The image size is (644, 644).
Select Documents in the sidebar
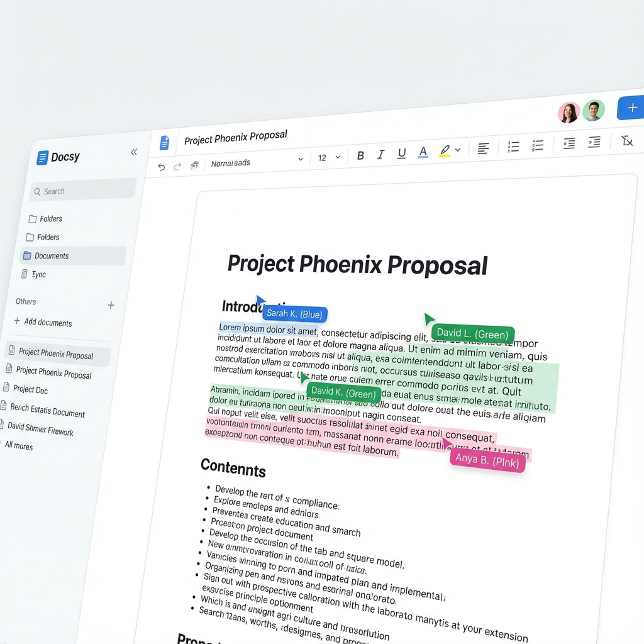52,256
